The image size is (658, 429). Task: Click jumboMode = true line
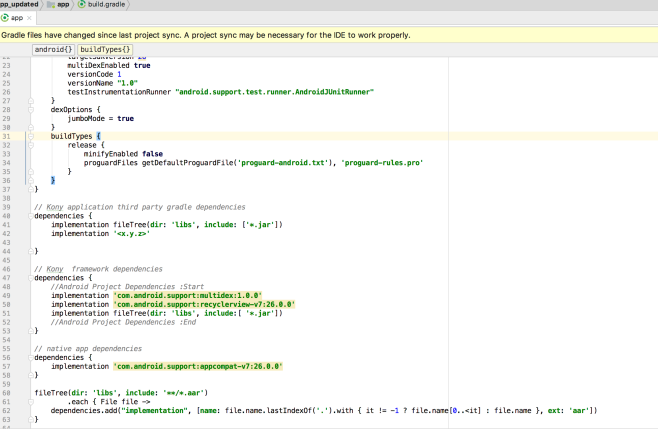[101, 119]
